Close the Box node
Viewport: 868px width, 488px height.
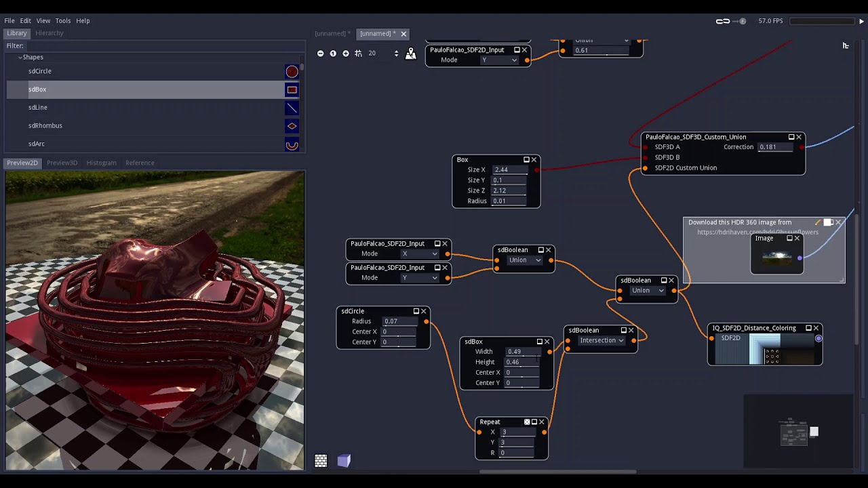click(534, 160)
